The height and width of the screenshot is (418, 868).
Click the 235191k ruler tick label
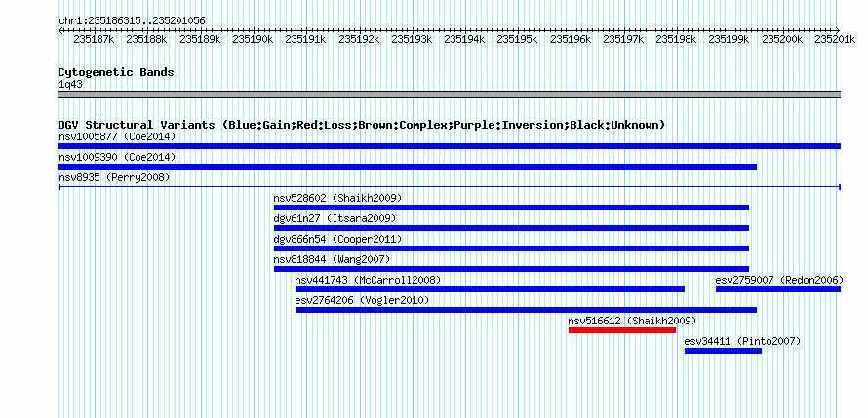[305, 39]
